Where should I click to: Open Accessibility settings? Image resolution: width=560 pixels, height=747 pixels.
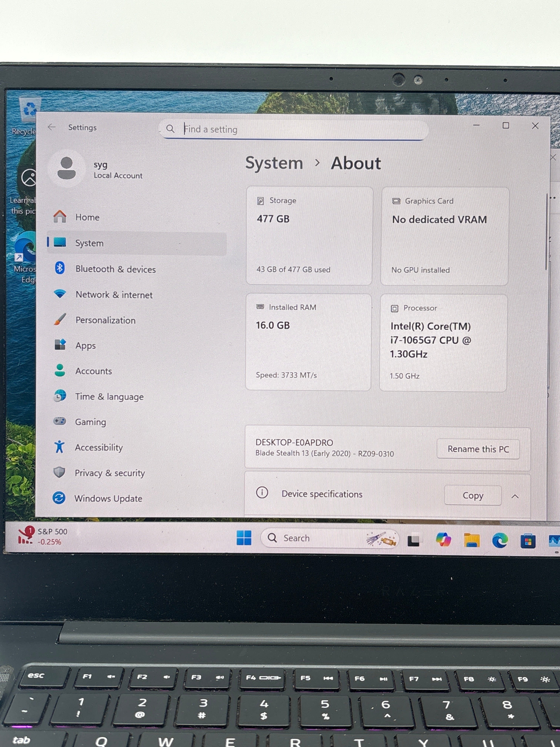click(136, 447)
